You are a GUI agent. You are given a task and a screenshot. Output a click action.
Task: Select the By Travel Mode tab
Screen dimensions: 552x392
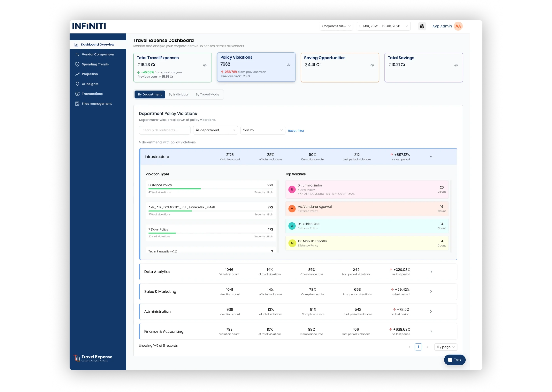pyautogui.click(x=207, y=94)
